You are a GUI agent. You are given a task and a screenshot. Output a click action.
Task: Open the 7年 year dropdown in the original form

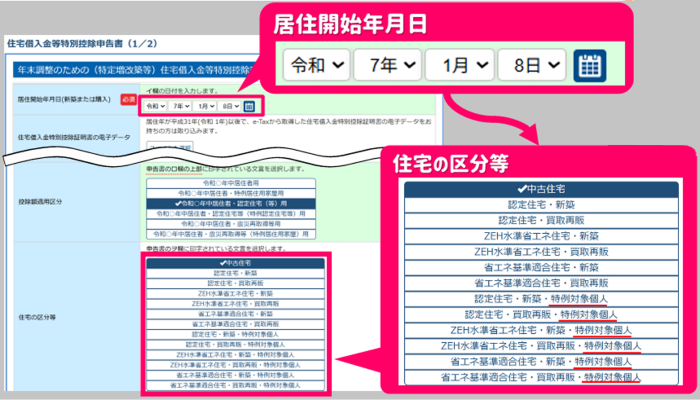180,106
